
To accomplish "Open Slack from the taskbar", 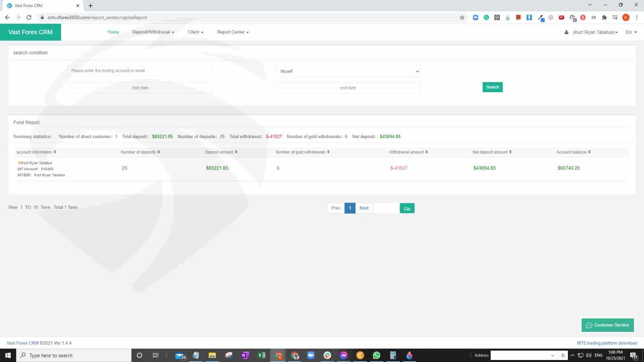I will (327, 355).
